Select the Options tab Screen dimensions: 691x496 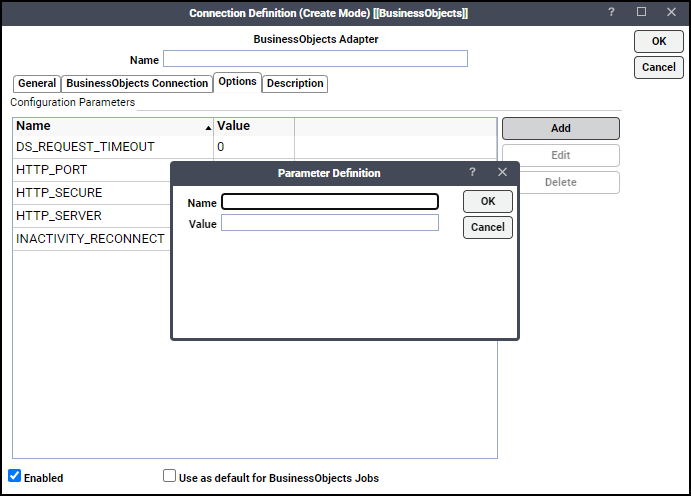[238, 82]
